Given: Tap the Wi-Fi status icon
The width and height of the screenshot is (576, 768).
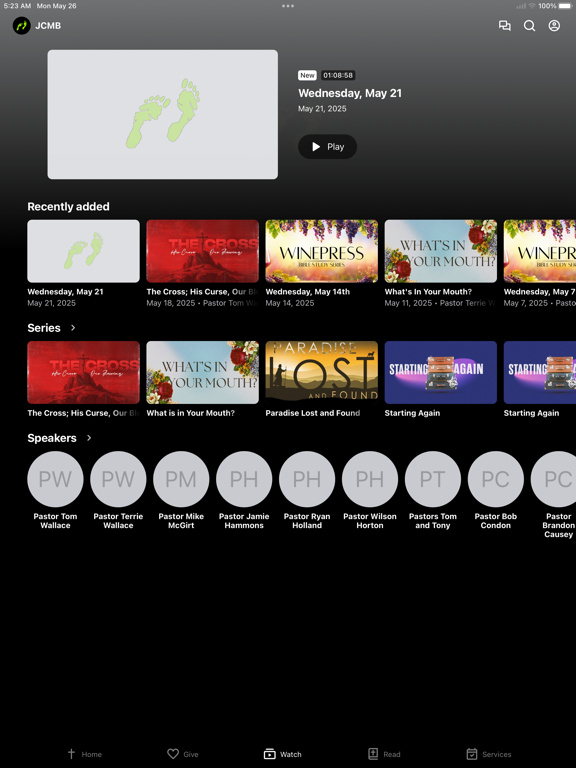Looking at the screenshot, I should 531,6.
